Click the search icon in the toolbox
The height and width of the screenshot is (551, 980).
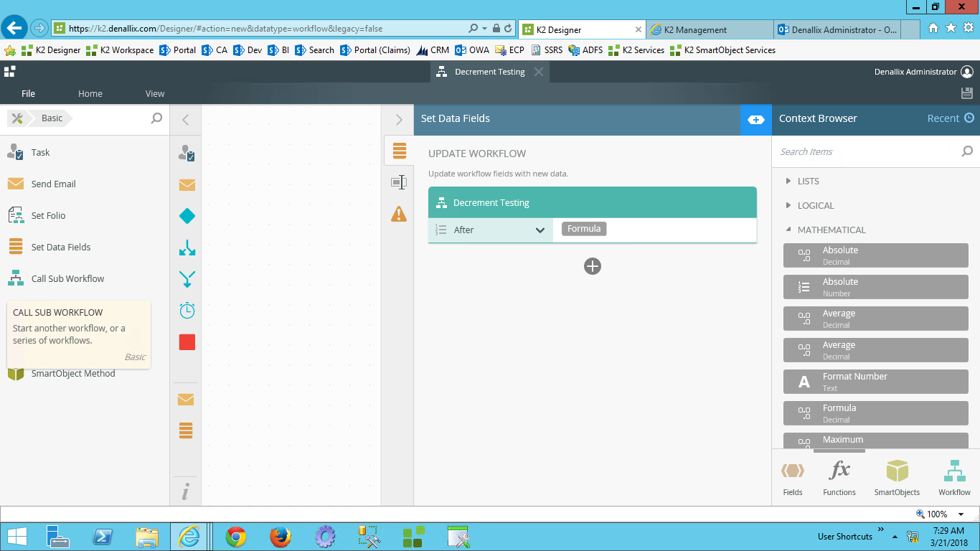(156, 118)
